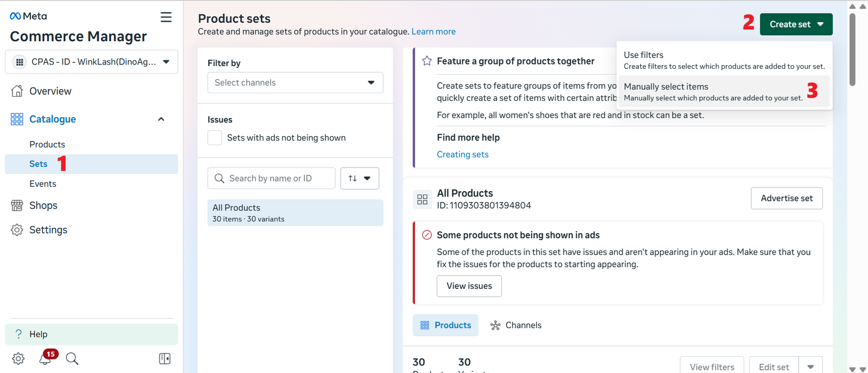Collapse the Catalogue section chevron

pos(161,119)
